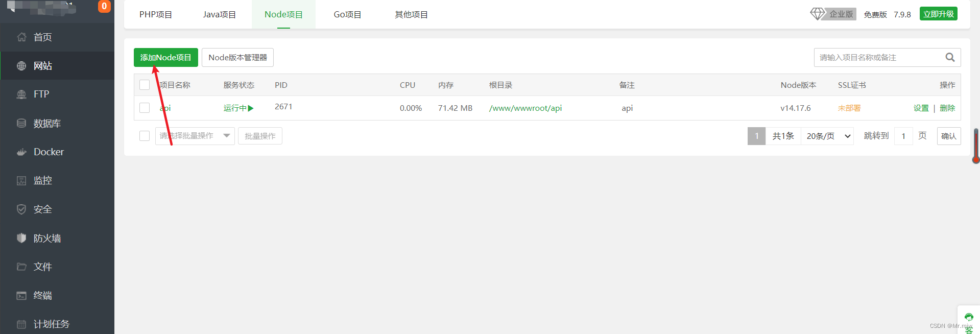Click the 添加Node项目 button
Viewport: 980px width, 334px height.
(x=166, y=57)
